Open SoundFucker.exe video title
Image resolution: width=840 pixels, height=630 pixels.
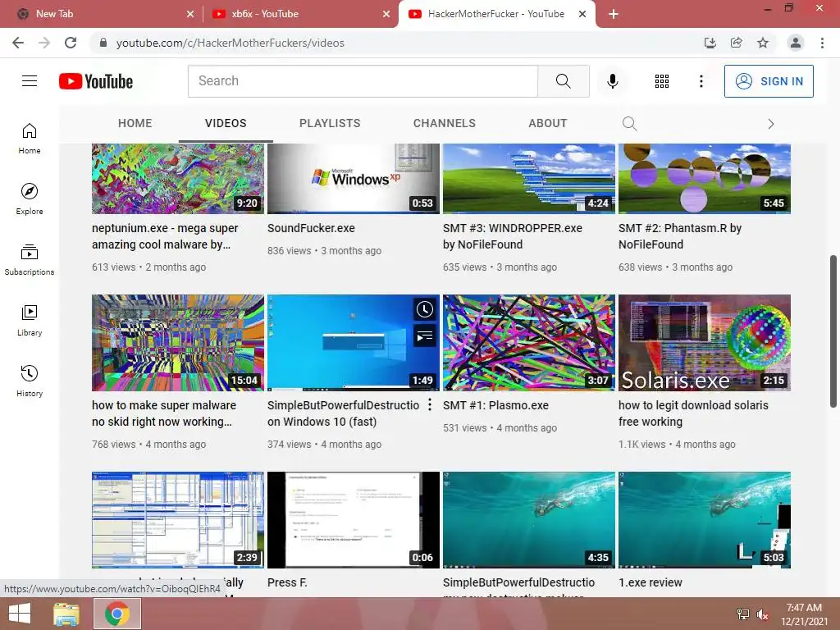tap(311, 228)
